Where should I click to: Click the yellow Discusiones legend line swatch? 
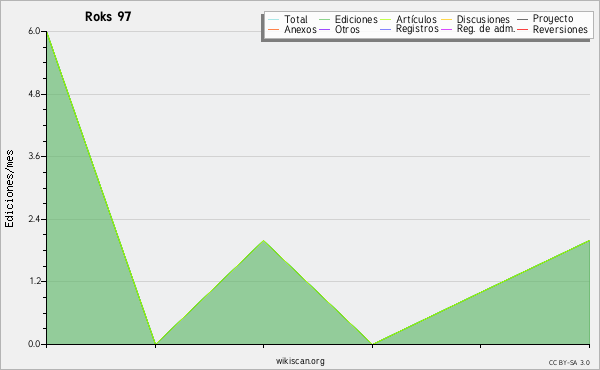point(447,20)
